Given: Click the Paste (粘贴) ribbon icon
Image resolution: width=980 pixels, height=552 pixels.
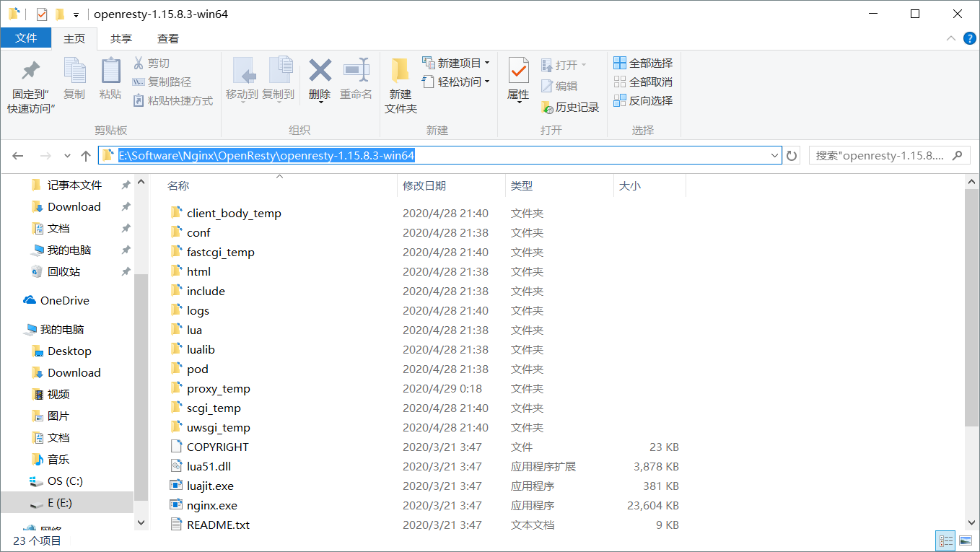Looking at the screenshot, I should 110,71.
